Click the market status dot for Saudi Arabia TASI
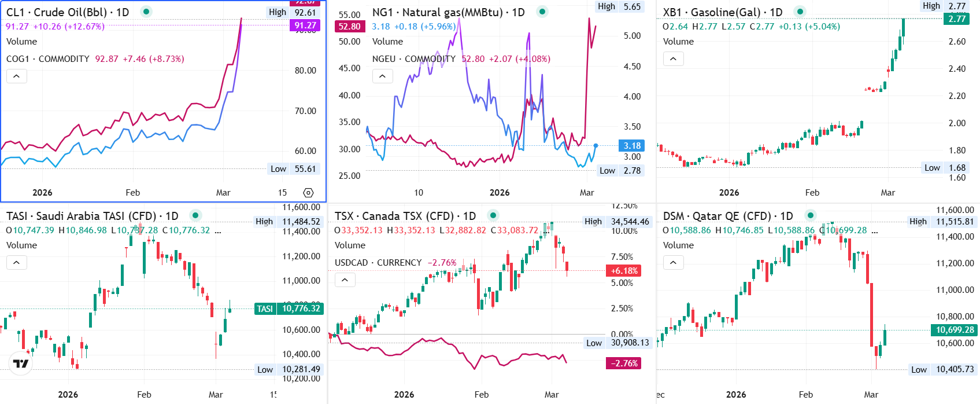The width and height of the screenshot is (980, 404). (195, 215)
